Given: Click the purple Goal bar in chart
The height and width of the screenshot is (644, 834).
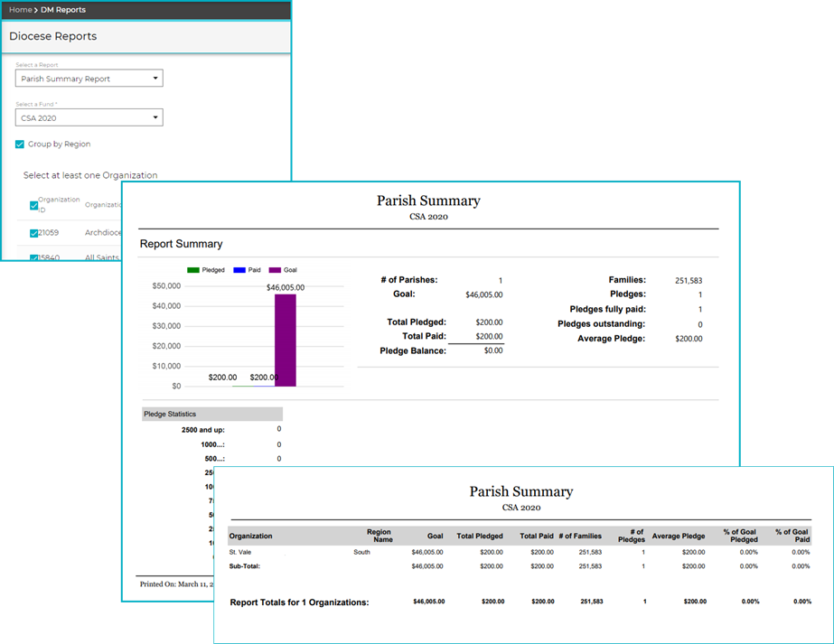Looking at the screenshot, I should (x=286, y=341).
